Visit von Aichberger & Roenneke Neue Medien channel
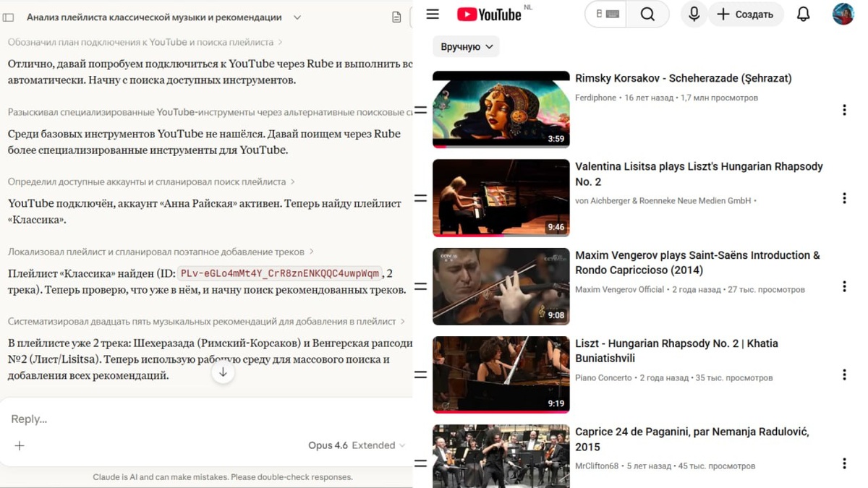This screenshot has height=488, width=868. tap(663, 200)
